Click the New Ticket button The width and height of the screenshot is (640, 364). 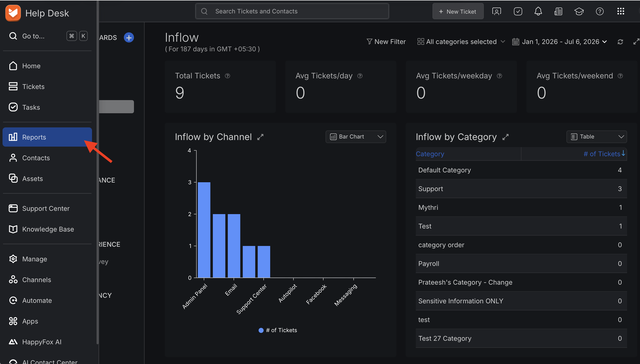point(458,11)
